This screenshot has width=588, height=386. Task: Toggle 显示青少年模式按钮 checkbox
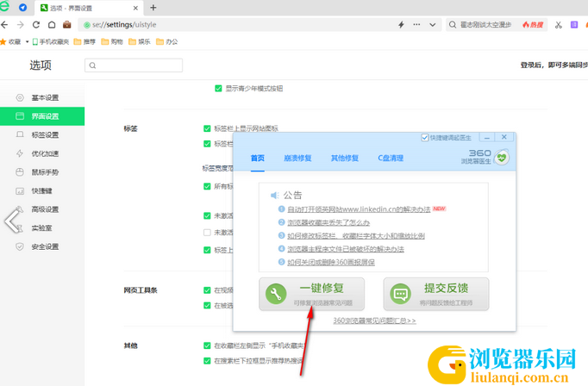tap(218, 89)
